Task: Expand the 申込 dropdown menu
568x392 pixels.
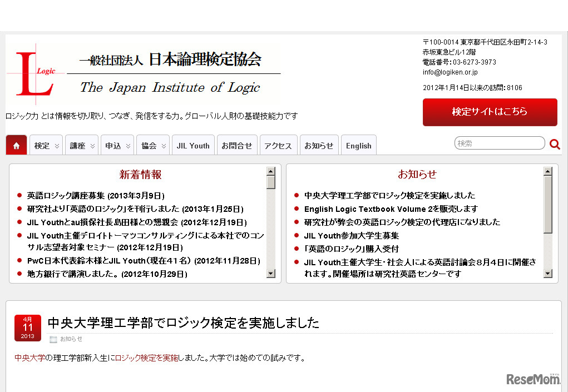Action: (117, 145)
